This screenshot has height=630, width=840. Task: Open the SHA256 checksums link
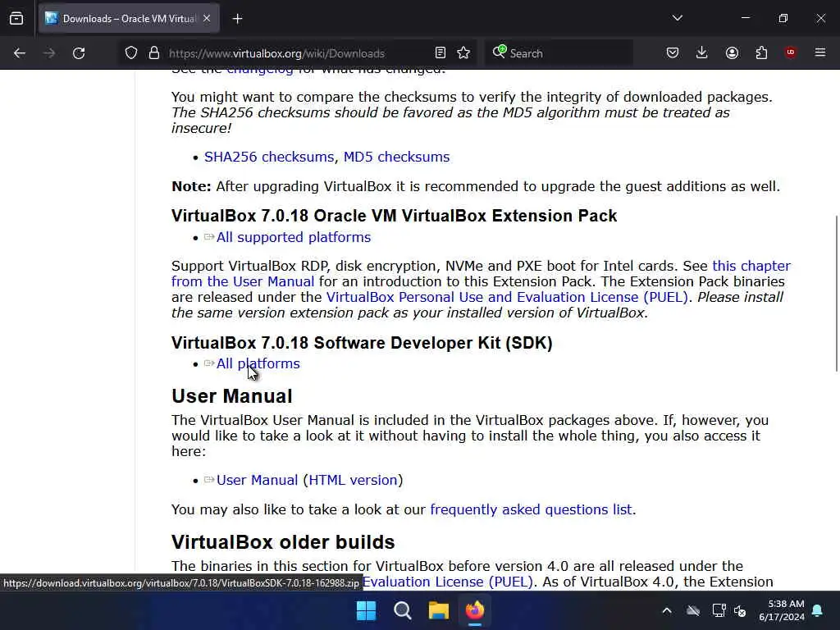click(269, 157)
